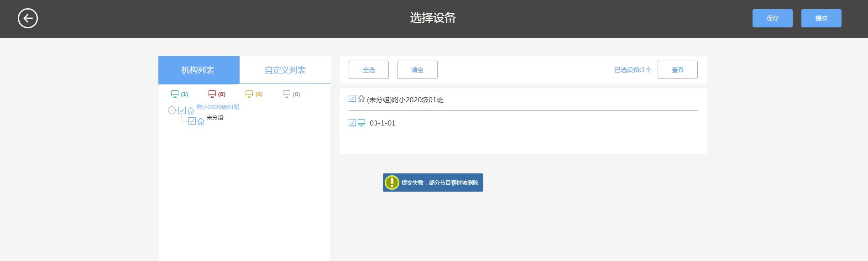Toggle checkbox for device 03-1-01
Screen dimensions: 868x261
tap(352, 123)
